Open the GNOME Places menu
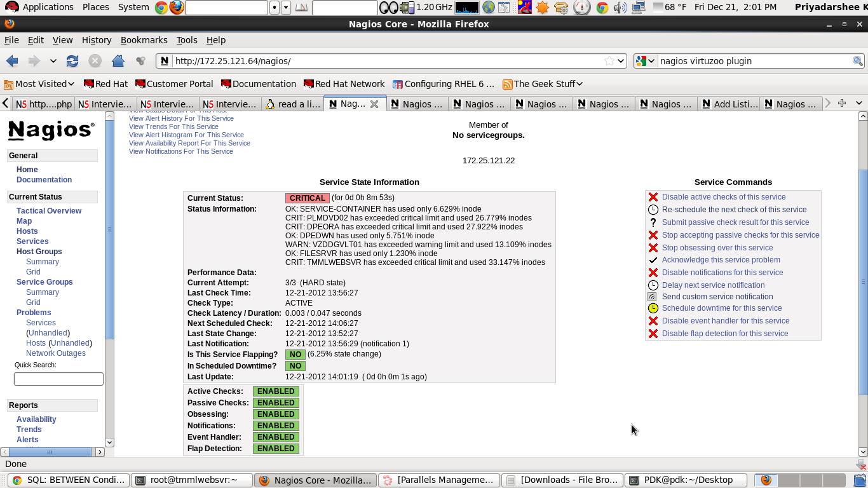 pos(95,7)
